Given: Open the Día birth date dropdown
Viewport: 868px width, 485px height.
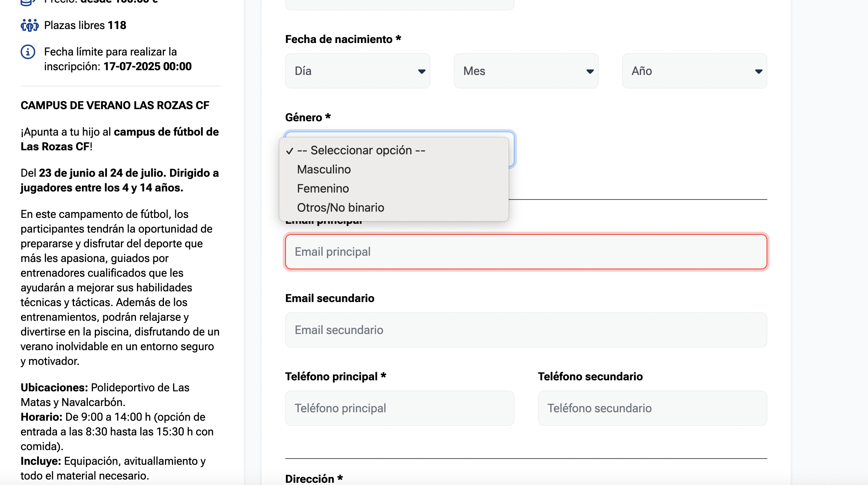Looking at the screenshot, I should click(x=357, y=71).
